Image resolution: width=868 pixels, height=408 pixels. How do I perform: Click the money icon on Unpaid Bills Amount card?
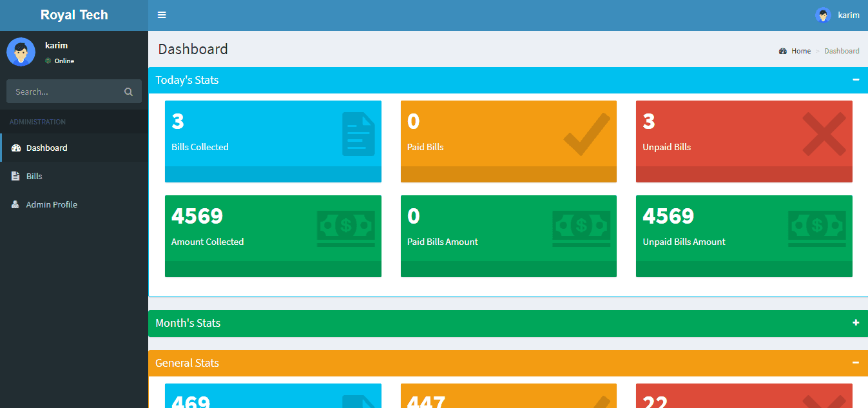click(817, 228)
